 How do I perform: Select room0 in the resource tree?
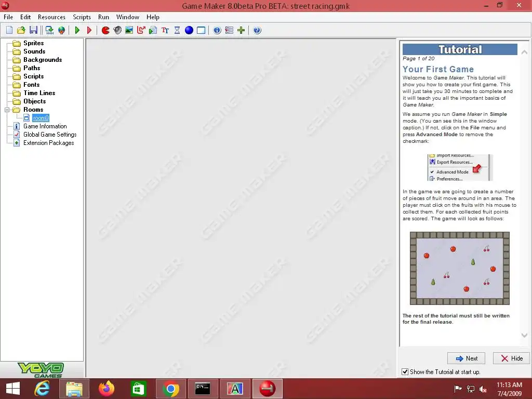point(41,118)
